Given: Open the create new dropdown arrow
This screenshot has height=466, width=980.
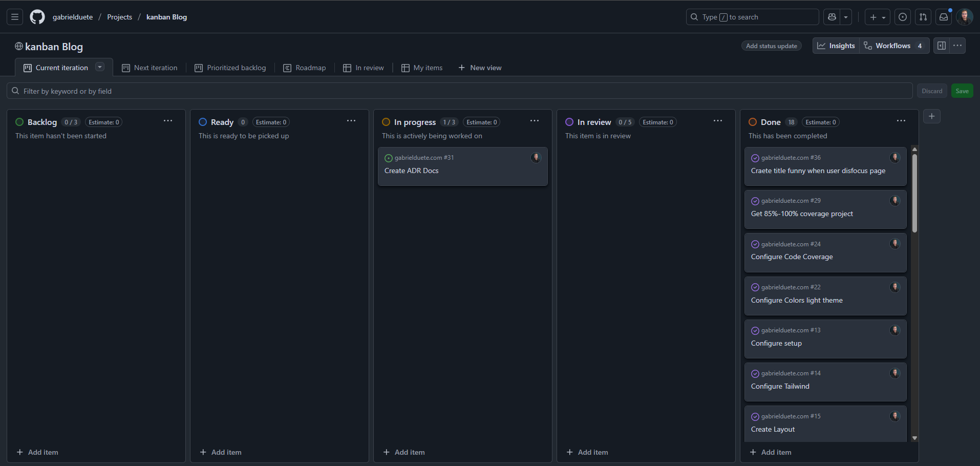Looking at the screenshot, I should pos(884,17).
